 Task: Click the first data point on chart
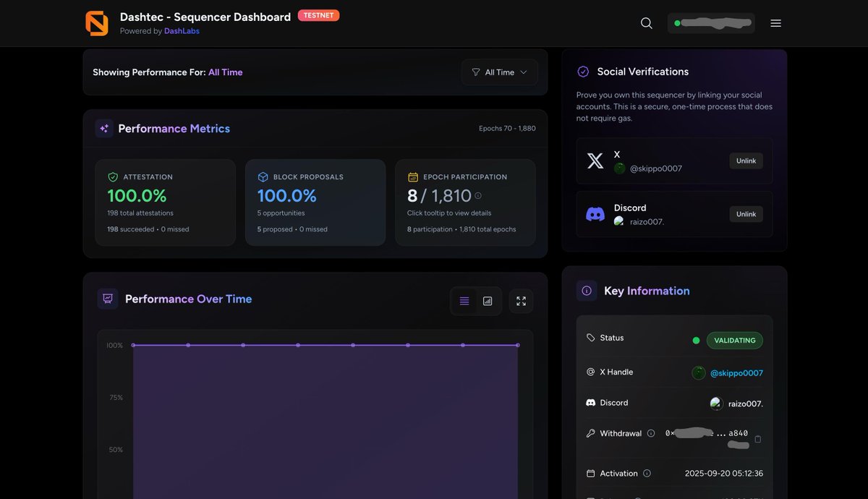point(133,345)
